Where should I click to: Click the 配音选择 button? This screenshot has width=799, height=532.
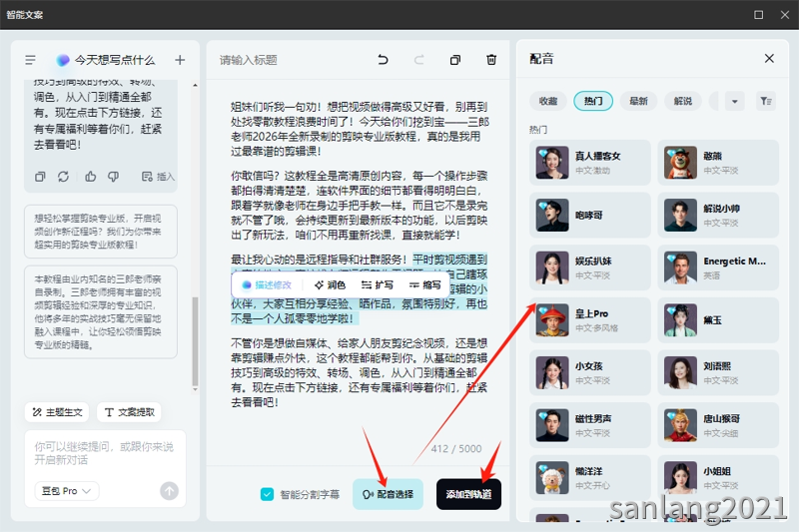click(x=388, y=494)
